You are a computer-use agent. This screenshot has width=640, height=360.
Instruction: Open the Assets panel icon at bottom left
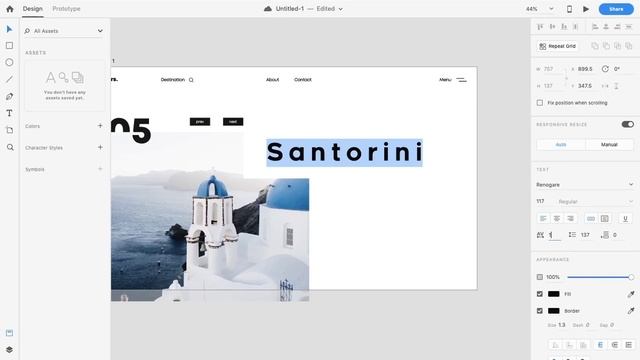click(9, 333)
